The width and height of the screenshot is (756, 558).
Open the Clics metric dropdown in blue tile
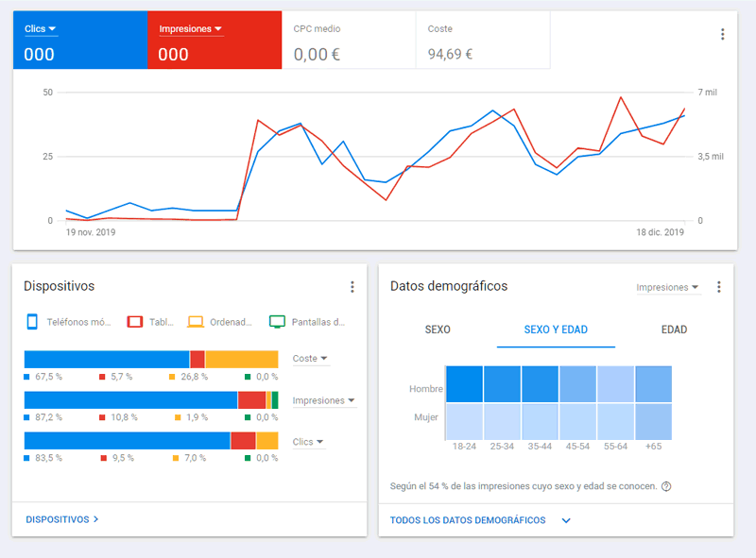pyautogui.click(x=41, y=29)
